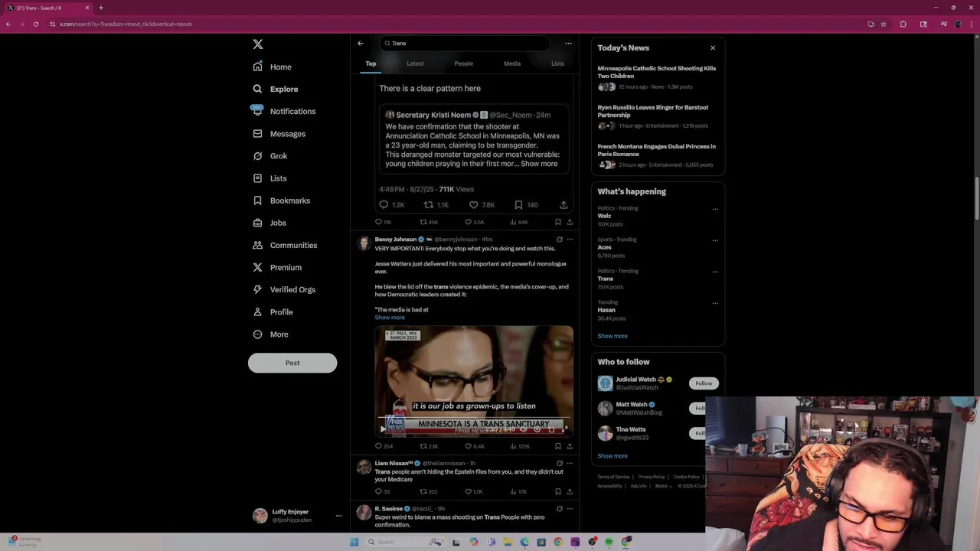Open options for Hasan trend

click(715, 303)
